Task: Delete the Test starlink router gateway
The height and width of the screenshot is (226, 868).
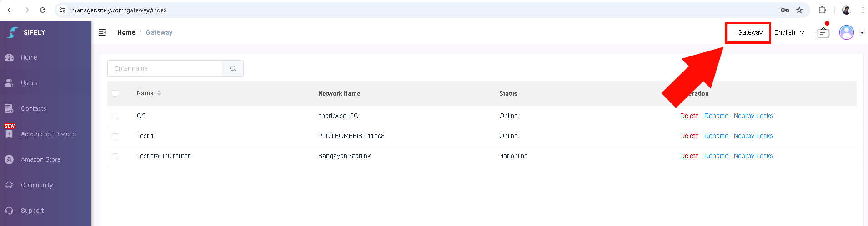Action: tap(689, 156)
